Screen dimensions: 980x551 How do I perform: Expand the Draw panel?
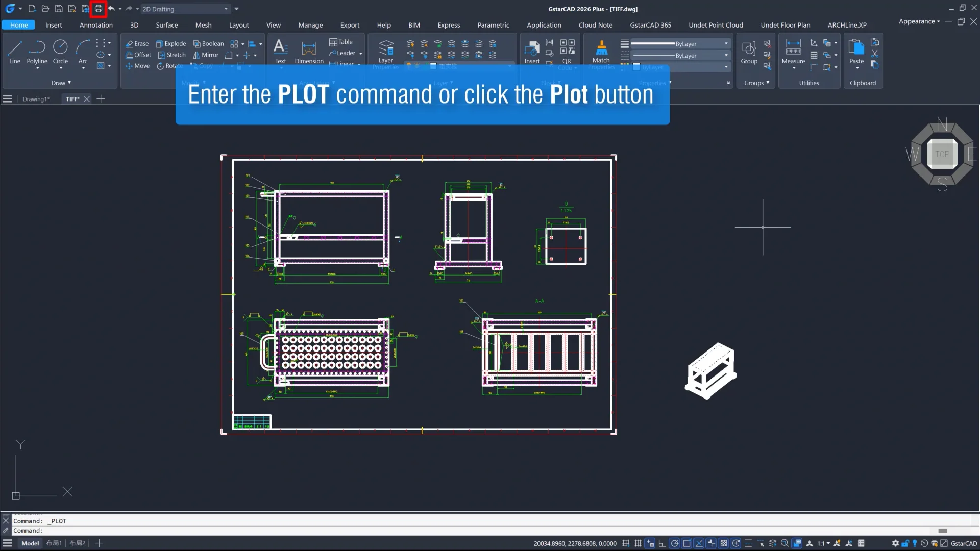click(61, 83)
